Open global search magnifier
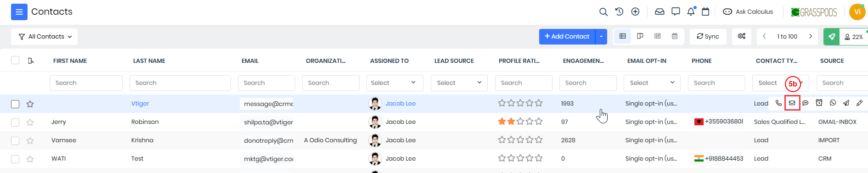The width and height of the screenshot is (868, 173). [603, 12]
